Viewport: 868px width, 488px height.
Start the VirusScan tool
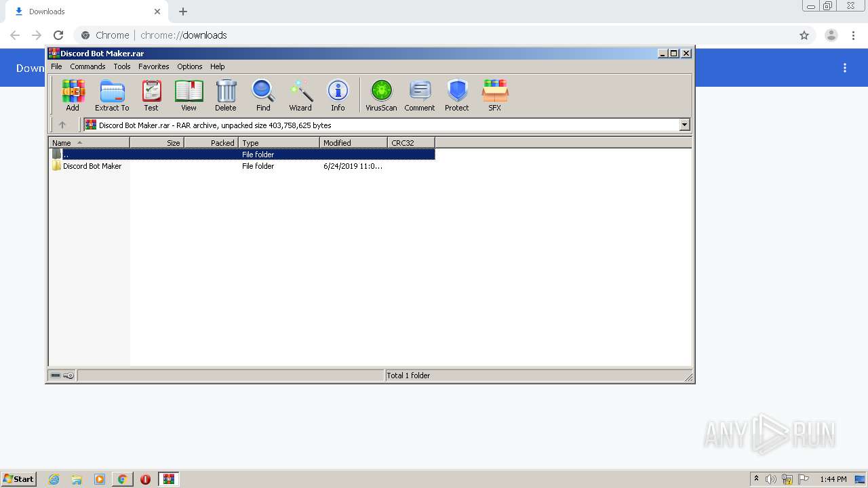pyautogui.click(x=381, y=95)
